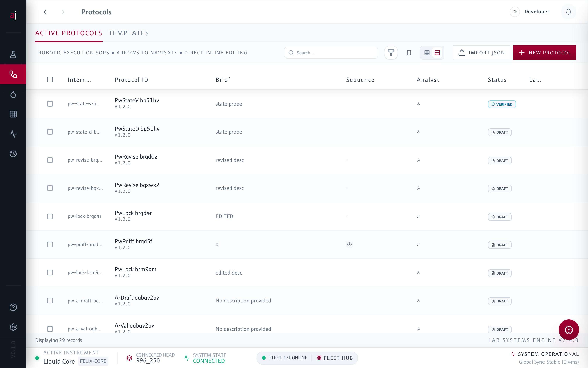
Task: Click the FELIX-CORE instrument badge
Action: (x=93, y=361)
